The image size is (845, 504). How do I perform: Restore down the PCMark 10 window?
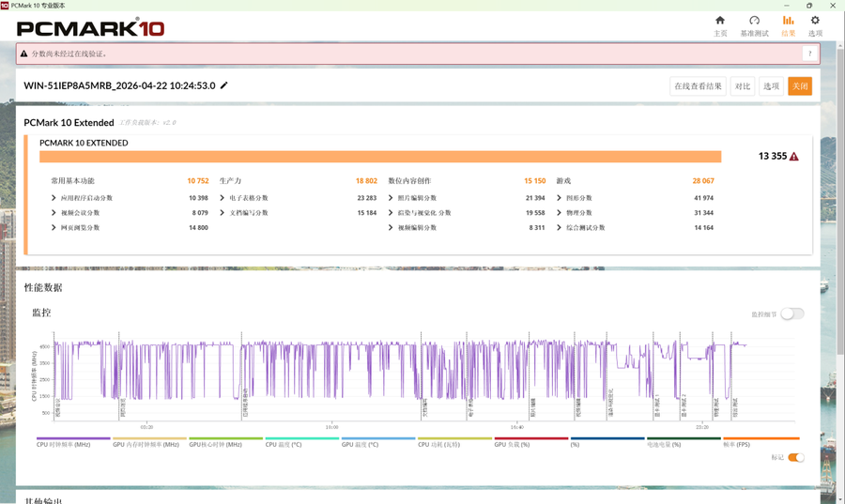[x=809, y=6]
